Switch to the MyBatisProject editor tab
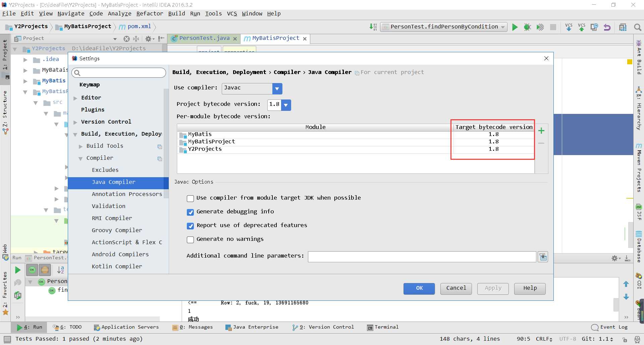 pyautogui.click(x=275, y=39)
